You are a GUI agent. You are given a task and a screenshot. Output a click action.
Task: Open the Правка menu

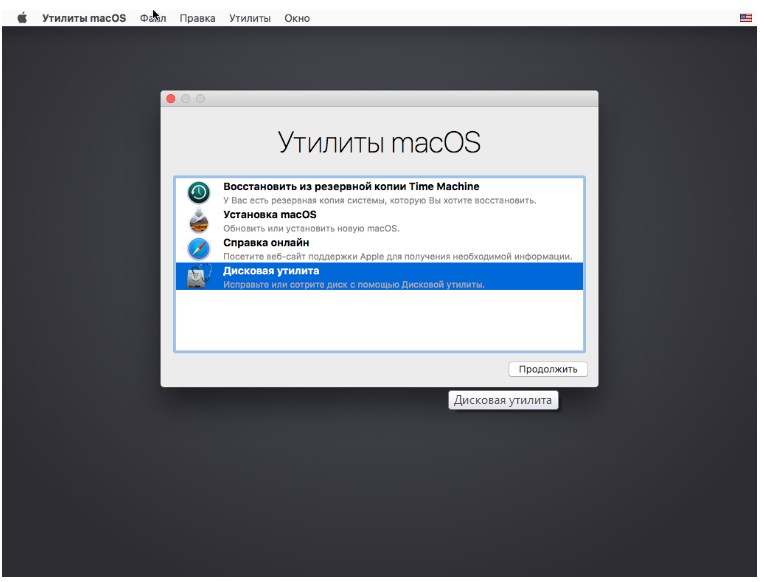tap(197, 18)
